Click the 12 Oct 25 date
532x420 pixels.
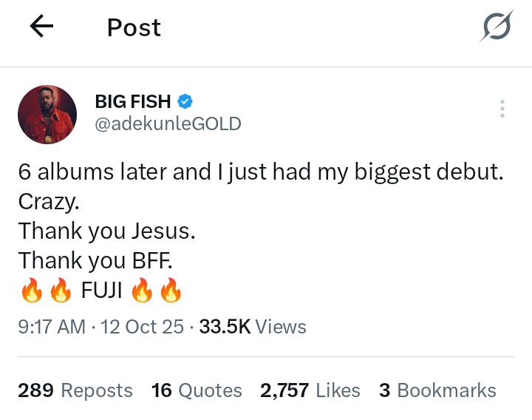141,326
